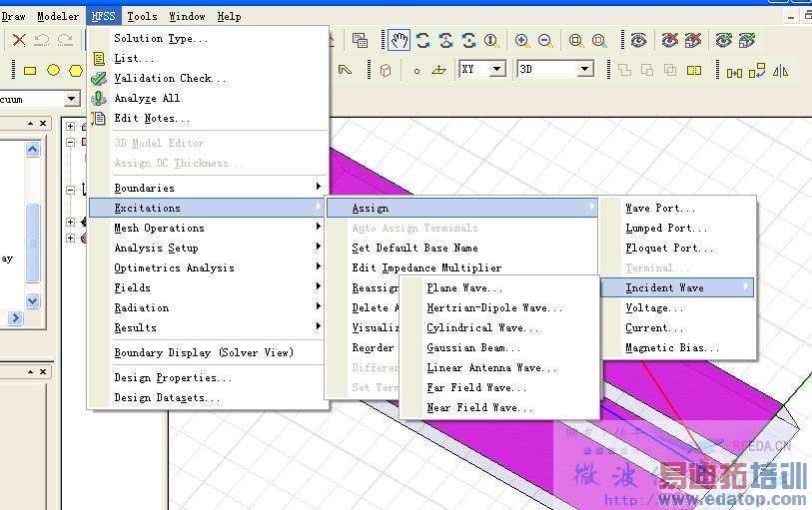
Task: Click the Zoom In magnifier
Action: pos(522,40)
